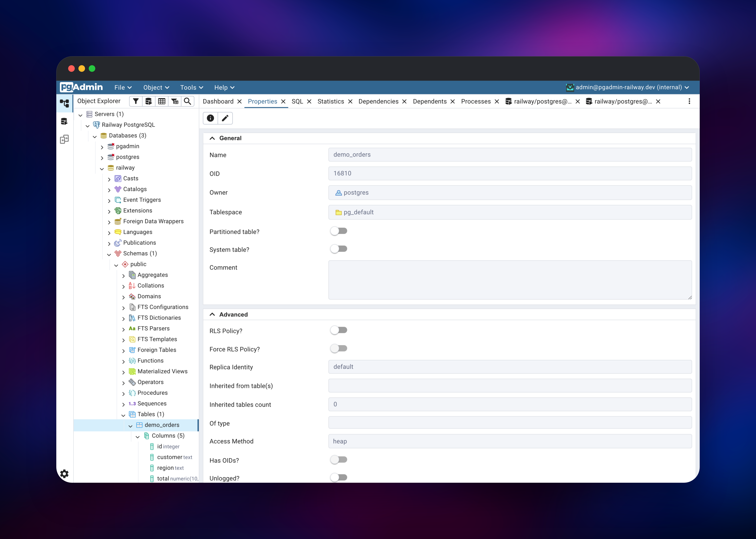Click the kebab menu at right of tabs
Image resolution: width=756 pixels, height=539 pixels.
pos(689,101)
